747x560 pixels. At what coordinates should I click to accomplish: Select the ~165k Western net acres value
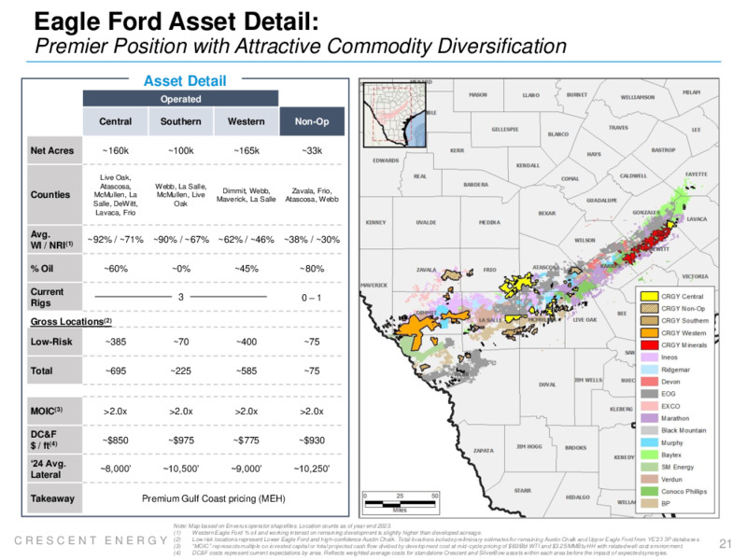coord(247,150)
